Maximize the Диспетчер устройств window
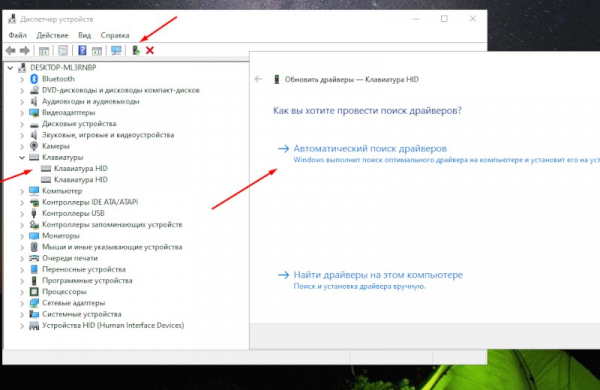Viewport: 600px width, 390px height. point(444,19)
